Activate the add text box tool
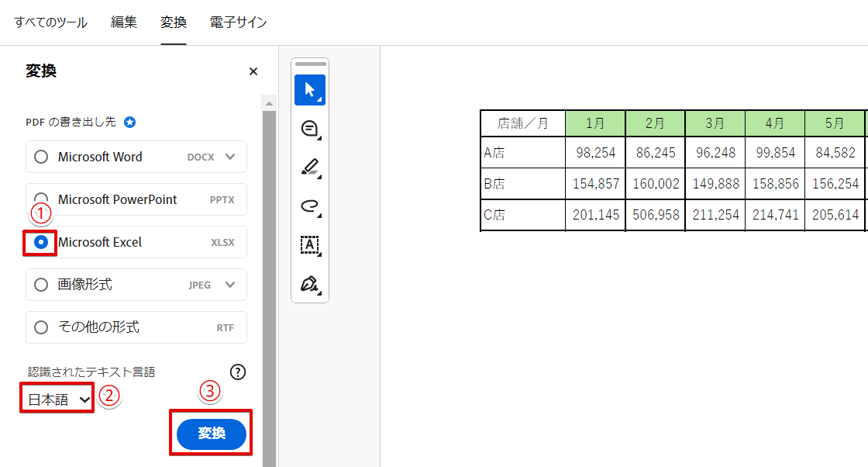Image resolution: width=868 pixels, height=467 pixels. point(309,246)
